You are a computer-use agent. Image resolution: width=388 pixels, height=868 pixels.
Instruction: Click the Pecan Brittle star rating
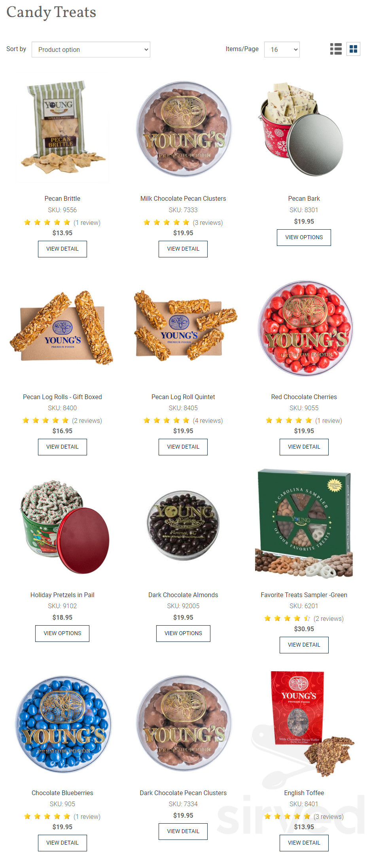click(47, 223)
